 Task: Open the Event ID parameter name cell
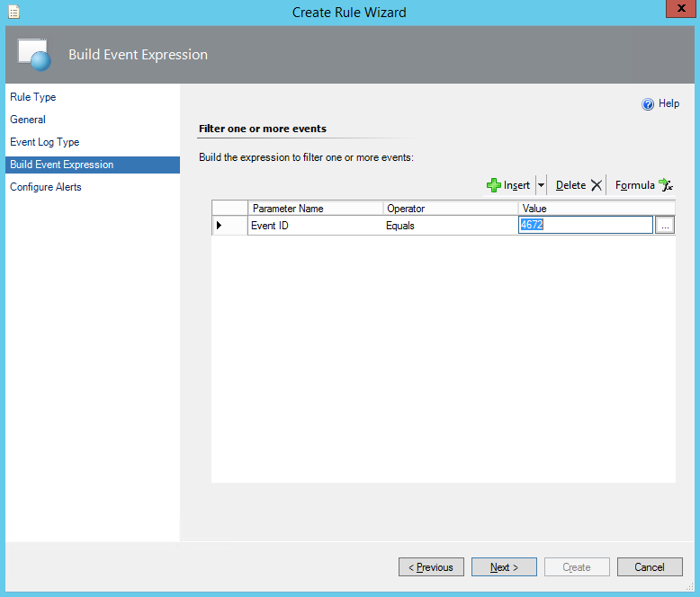(x=315, y=226)
